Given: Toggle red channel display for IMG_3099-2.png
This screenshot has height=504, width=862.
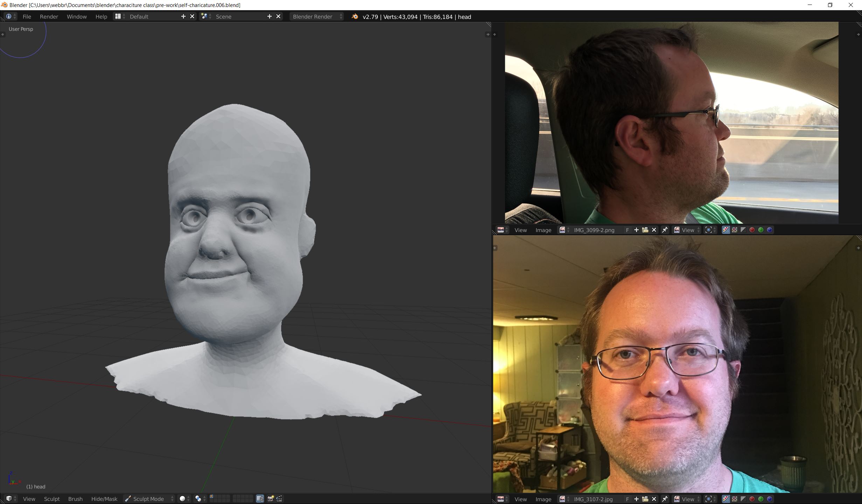Looking at the screenshot, I should 752,230.
